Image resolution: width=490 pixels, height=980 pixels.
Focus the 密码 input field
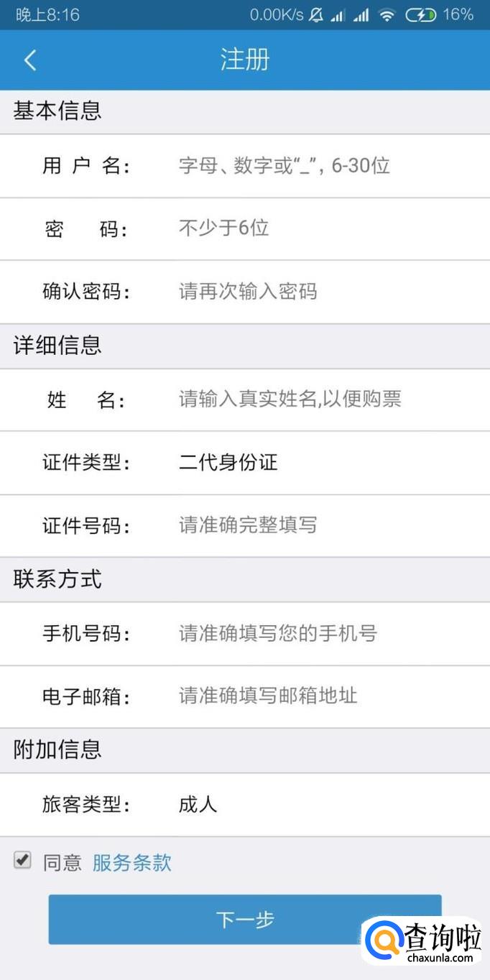(x=316, y=228)
